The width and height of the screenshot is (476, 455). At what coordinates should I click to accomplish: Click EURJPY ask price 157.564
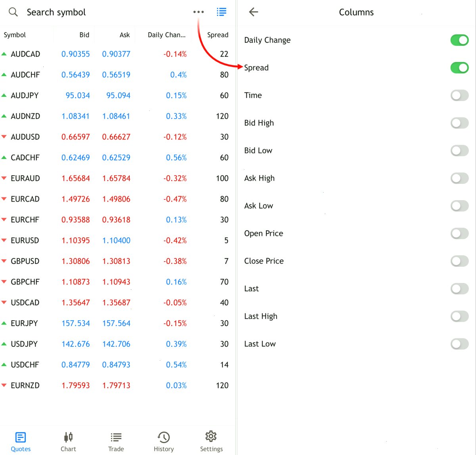coord(116,323)
